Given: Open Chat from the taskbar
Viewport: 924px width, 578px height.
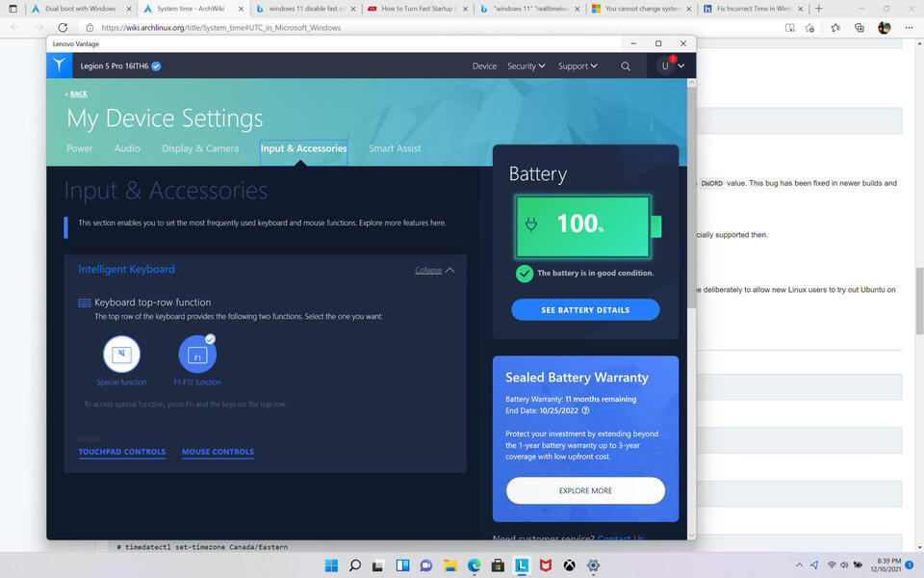Looking at the screenshot, I should pos(426,565).
